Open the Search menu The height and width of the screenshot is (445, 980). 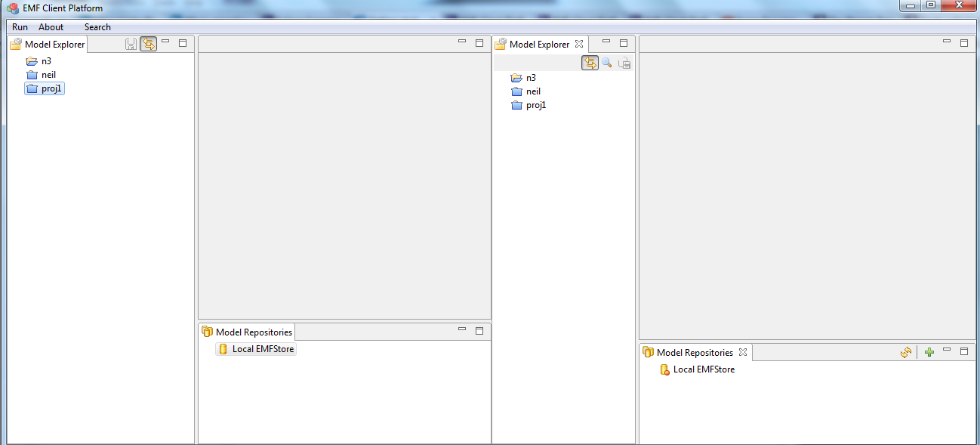pos(97,27)
